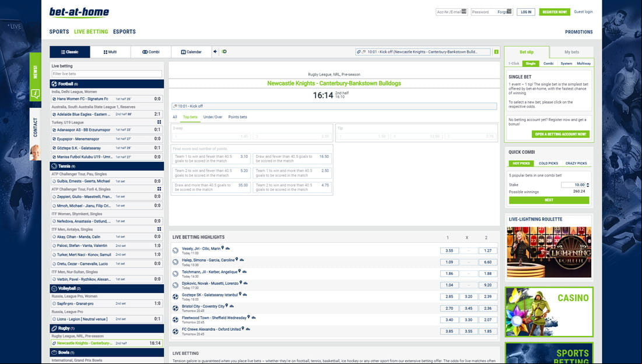Open Gulbis, Ernests - Geerts, Michael match
The image size is (642, 364).
[107, 181]
